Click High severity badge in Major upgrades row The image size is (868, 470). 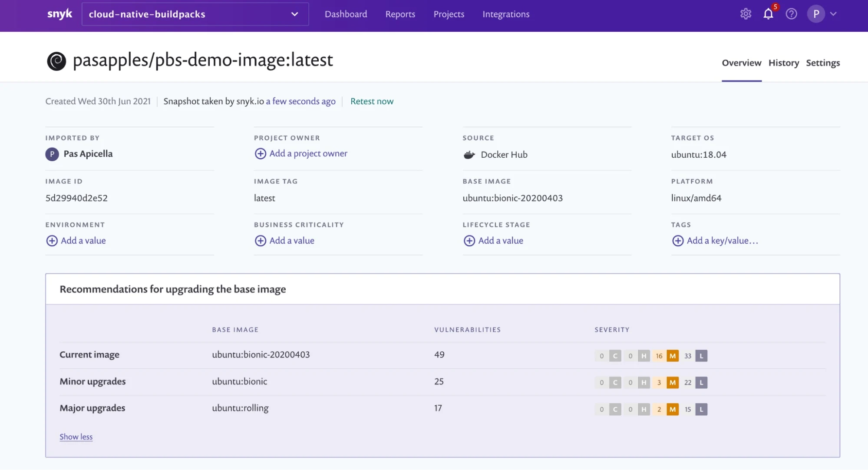(644, 409)
